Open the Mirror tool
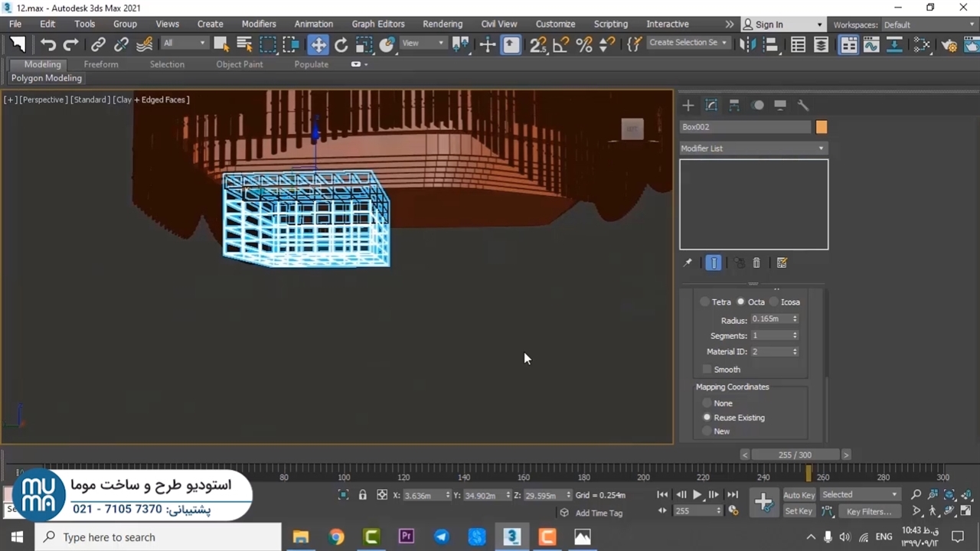Viewport: 980px width, 551px height. [x=748, y=44]
